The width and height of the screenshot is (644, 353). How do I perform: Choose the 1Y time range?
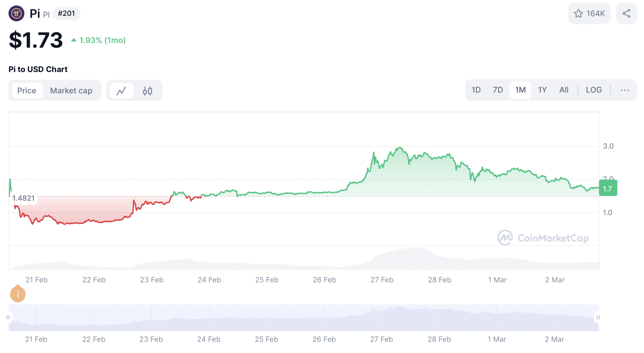pyautogui.click(x=542, y=90)
